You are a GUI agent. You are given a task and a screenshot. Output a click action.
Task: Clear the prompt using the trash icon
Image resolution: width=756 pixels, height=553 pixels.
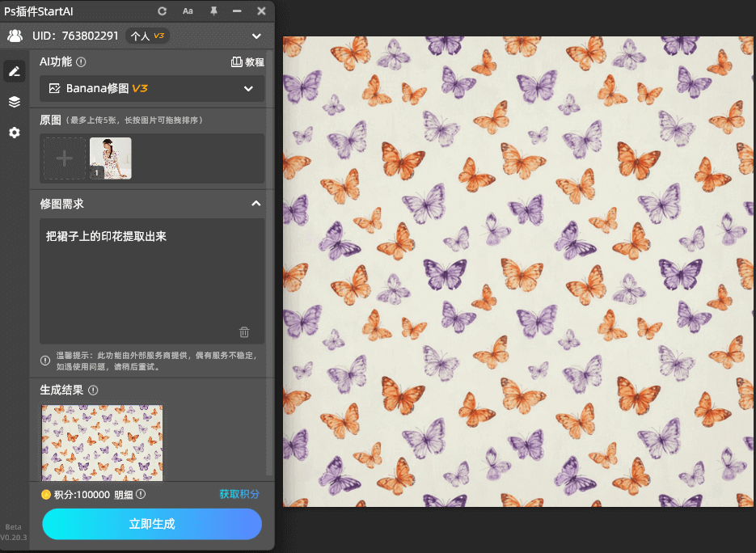[x=244, y=331]
